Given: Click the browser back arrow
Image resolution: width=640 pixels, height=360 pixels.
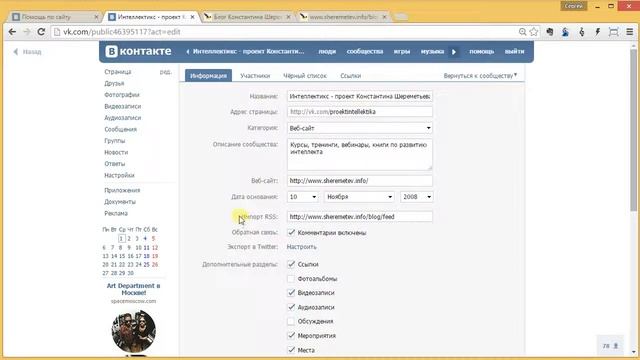Looking at the screenshot, I should point(12,32).
